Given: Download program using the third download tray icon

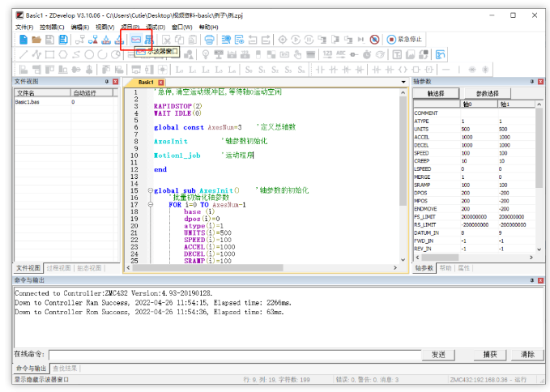Looking at the screenshot, I should point(106,40).
